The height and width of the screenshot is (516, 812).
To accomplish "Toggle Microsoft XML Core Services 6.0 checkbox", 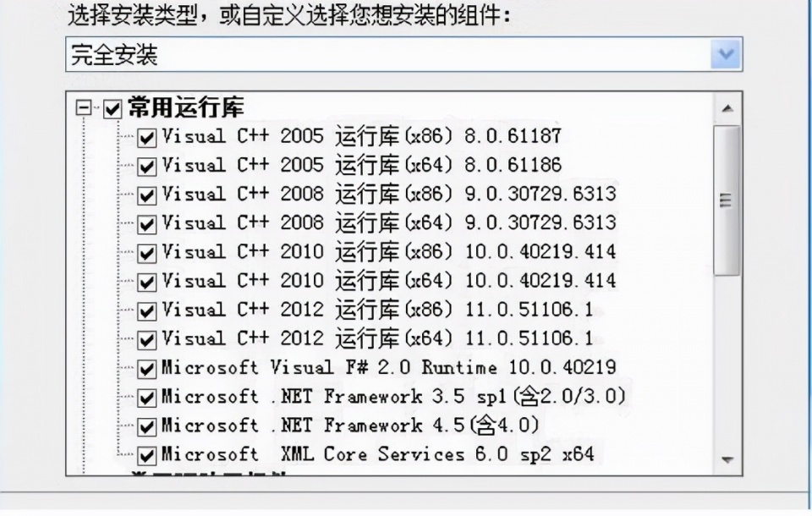I will 146,457.
